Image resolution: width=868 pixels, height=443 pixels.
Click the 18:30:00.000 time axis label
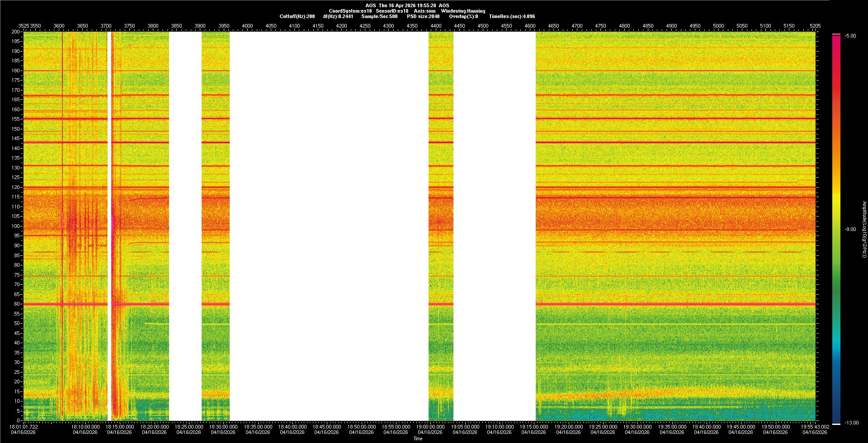click(x=223, y=427)
